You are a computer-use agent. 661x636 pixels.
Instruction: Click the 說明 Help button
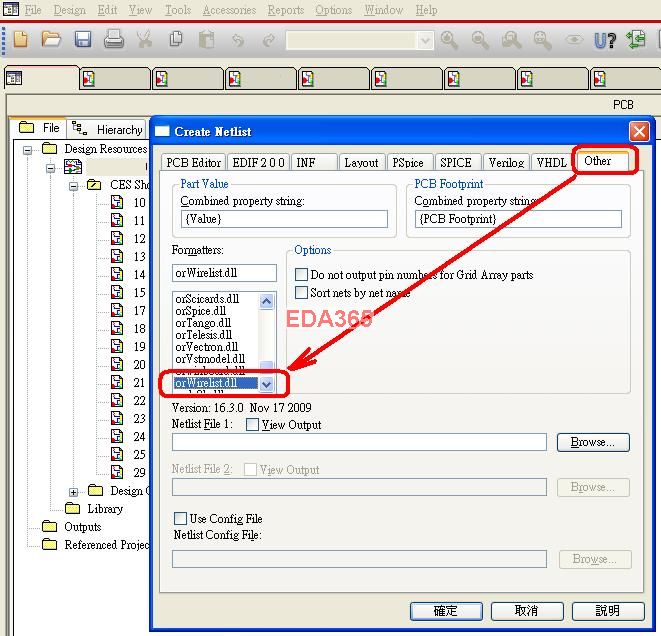607,610
